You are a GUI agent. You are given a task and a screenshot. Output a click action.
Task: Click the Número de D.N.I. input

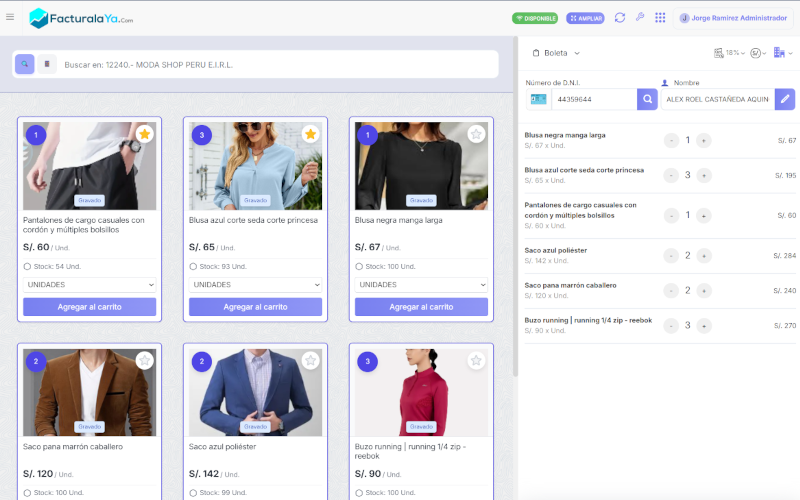click(594, 99)
